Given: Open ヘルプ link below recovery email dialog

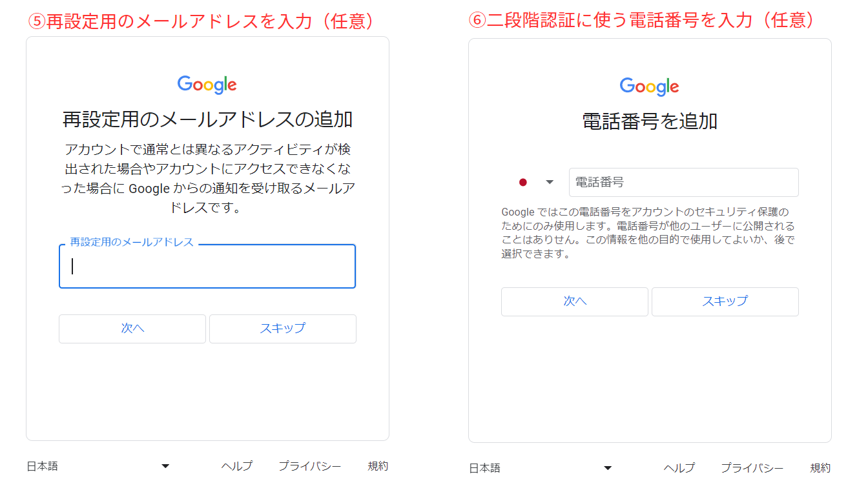Looking at the screenshot, I should [236, 466].
